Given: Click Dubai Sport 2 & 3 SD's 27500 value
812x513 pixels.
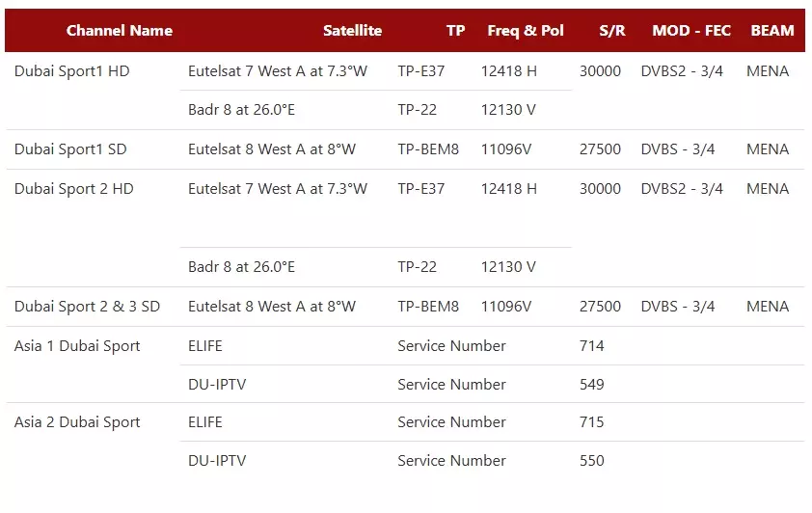Looking at the screenshot, I should click(x=600, y=307).
